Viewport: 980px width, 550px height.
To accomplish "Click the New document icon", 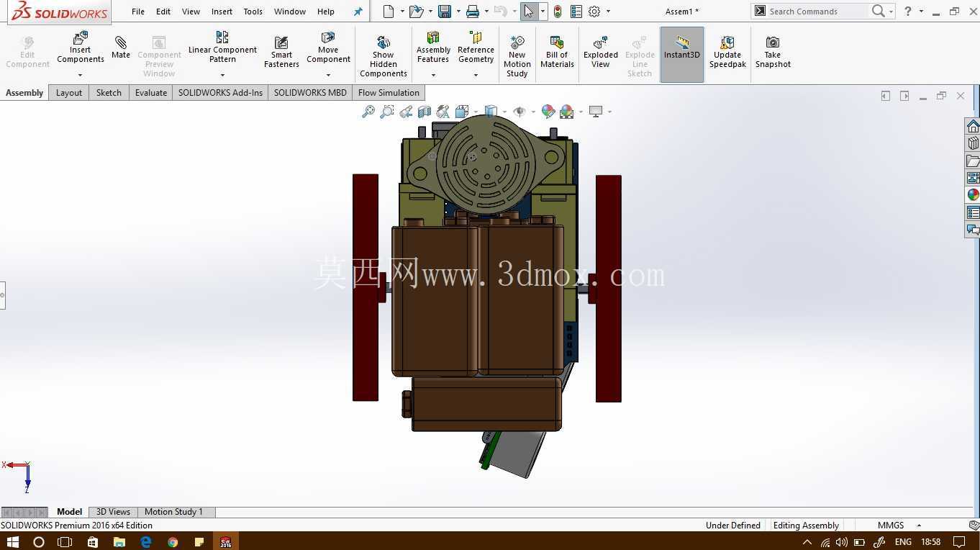I will coord(389,12).
